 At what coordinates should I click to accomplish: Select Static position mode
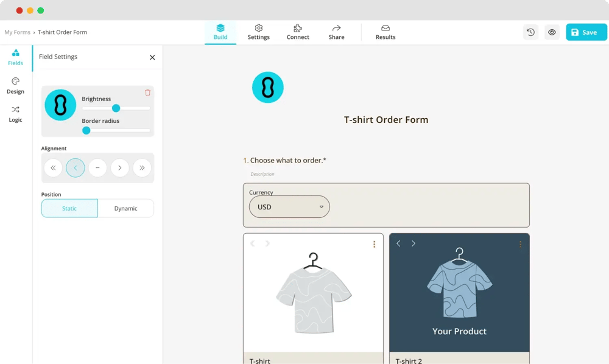69,208
